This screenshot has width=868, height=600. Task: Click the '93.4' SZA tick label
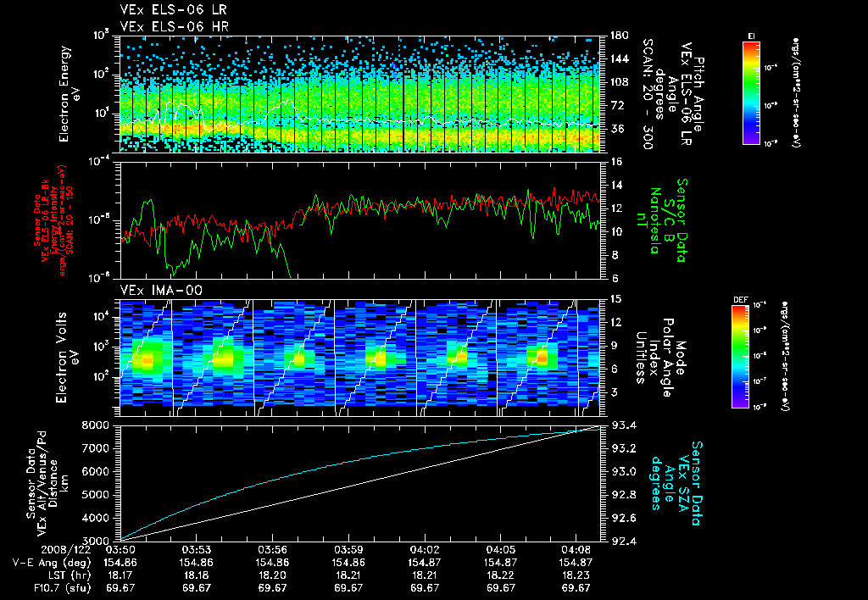[623, 425]
